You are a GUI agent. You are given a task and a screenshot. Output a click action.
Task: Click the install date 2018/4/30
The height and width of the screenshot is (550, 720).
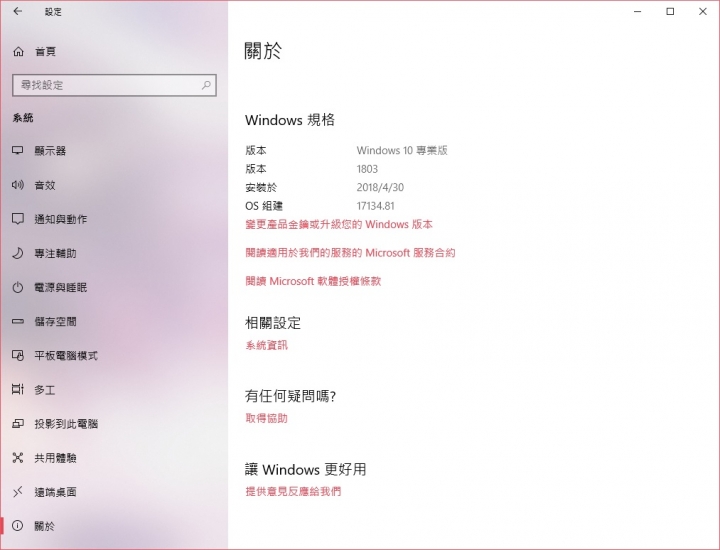pyautogui.click(x=380, y=187)
